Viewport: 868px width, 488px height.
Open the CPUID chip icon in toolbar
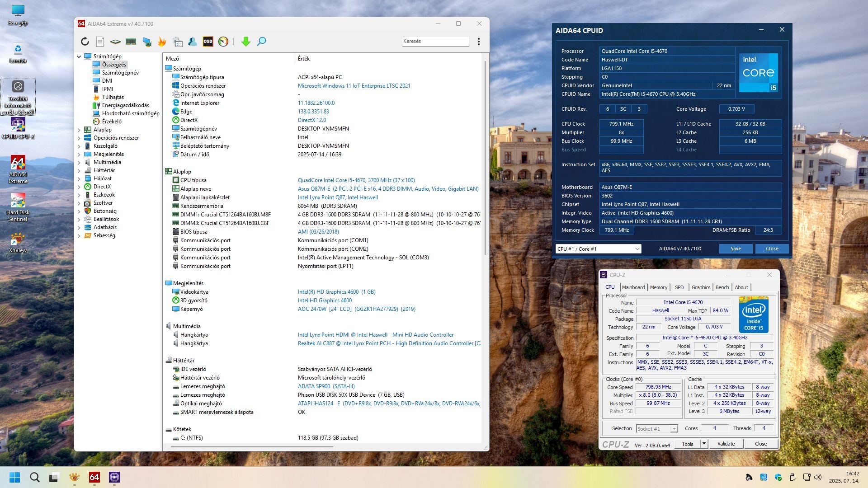click(x=116, y=42)
